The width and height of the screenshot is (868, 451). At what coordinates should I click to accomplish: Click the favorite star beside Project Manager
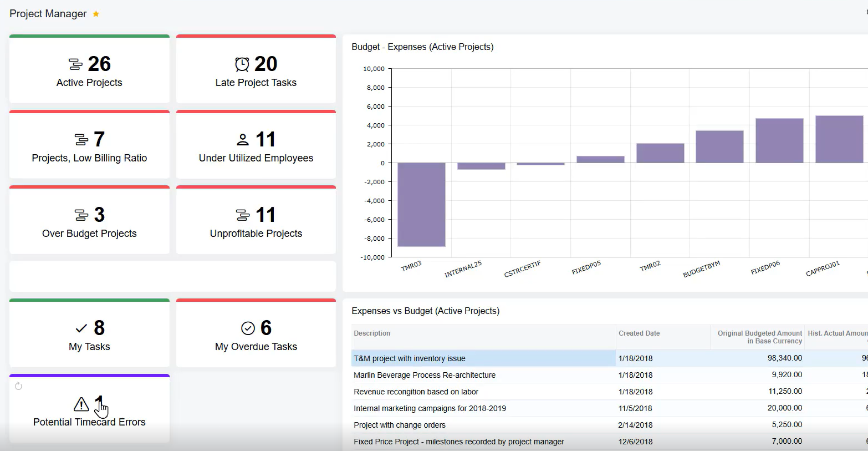click(96, 14)
